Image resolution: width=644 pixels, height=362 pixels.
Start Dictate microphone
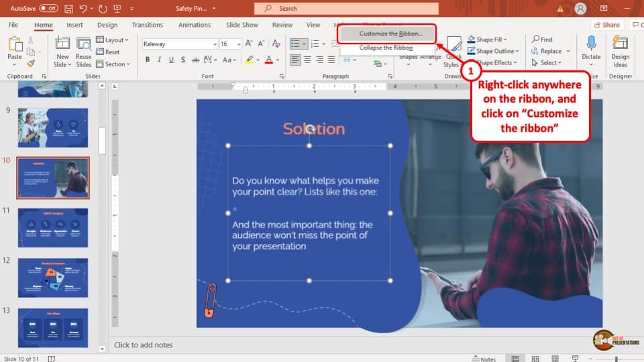point(591,50)
